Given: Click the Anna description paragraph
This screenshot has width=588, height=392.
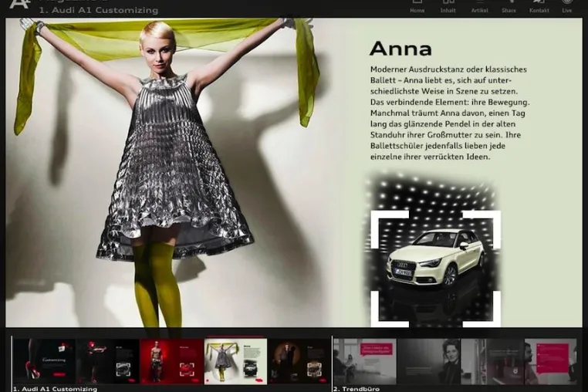Looking at the screenshot, I should click(450, 113).
